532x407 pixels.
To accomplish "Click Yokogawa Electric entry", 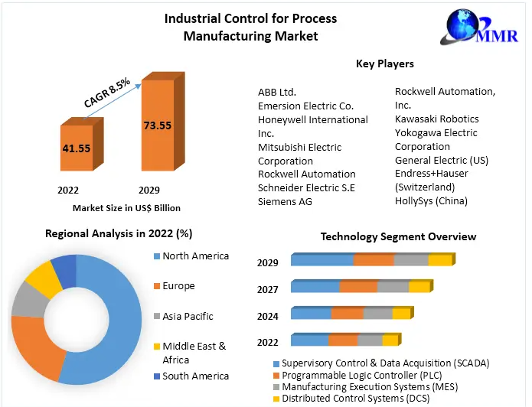I will coord(436,139).
